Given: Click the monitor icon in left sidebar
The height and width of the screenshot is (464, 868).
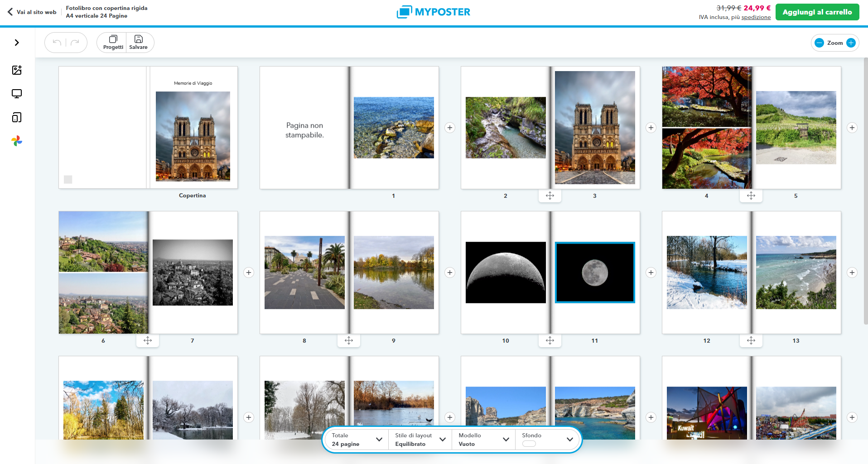Looking at the screenshot, I should tap(17, 94).
